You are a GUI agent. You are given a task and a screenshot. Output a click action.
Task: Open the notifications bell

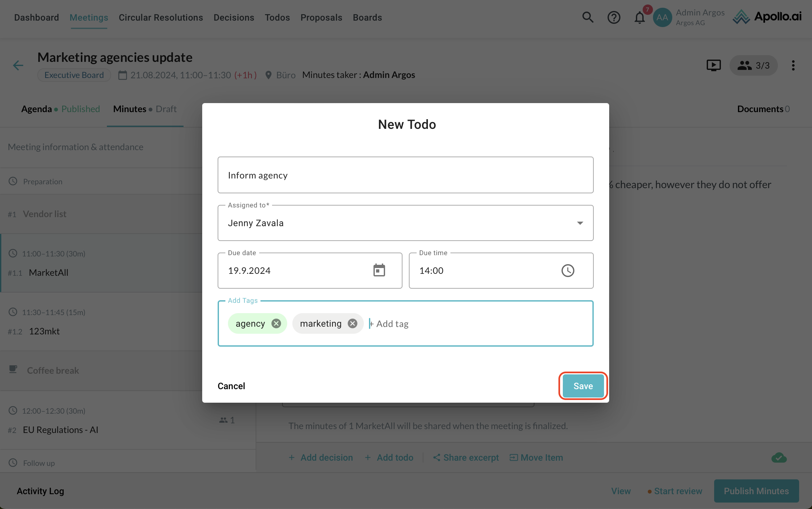[x=639, y=17]
